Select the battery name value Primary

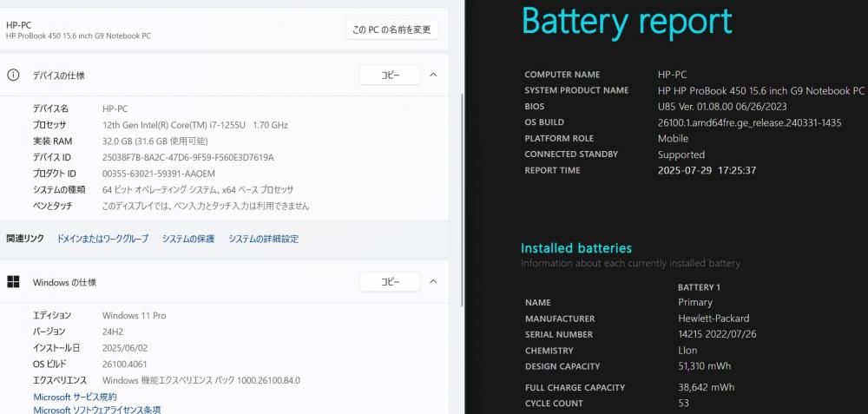pos(694,302)
